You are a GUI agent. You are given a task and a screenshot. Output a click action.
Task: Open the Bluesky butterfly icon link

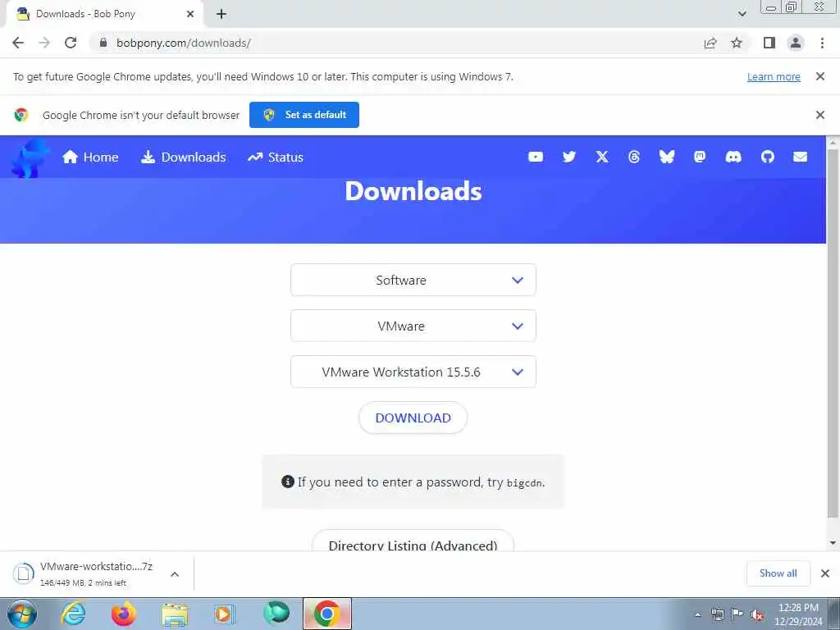pos(666,157)
